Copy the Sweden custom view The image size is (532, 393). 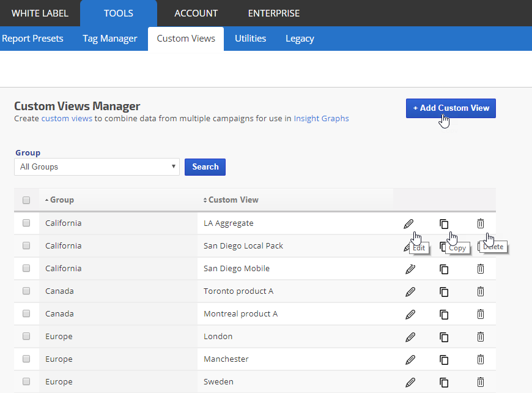coord(444,382)
